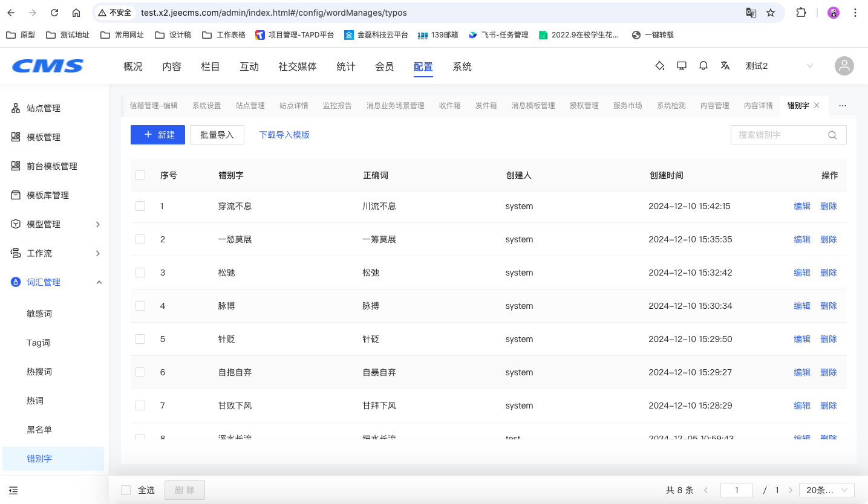Click the 新建 button
Screen dimensions: 868x504
(x=158, y=135)
